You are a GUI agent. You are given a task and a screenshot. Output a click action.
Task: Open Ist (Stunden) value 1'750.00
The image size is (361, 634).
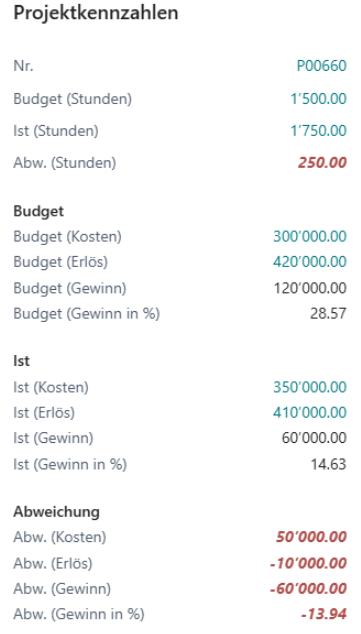click(319, 131)
